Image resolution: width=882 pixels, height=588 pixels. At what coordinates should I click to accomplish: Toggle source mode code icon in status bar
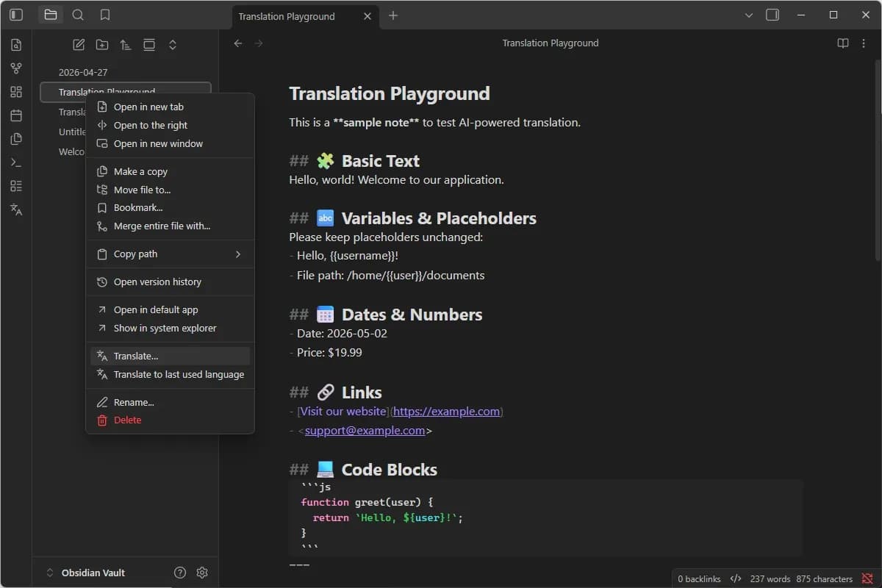pyautogui.click(x=736, y=579)
